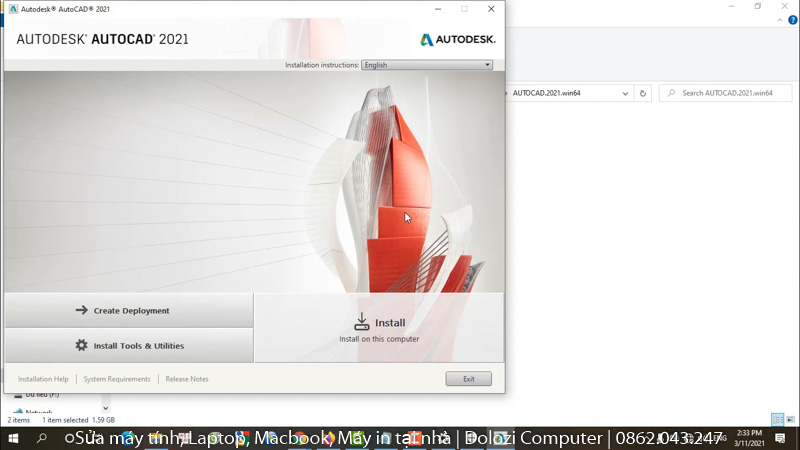Screen dimensions: 800x450
Task: Open the installation instructions language dropdown
Action: point(427,65)
